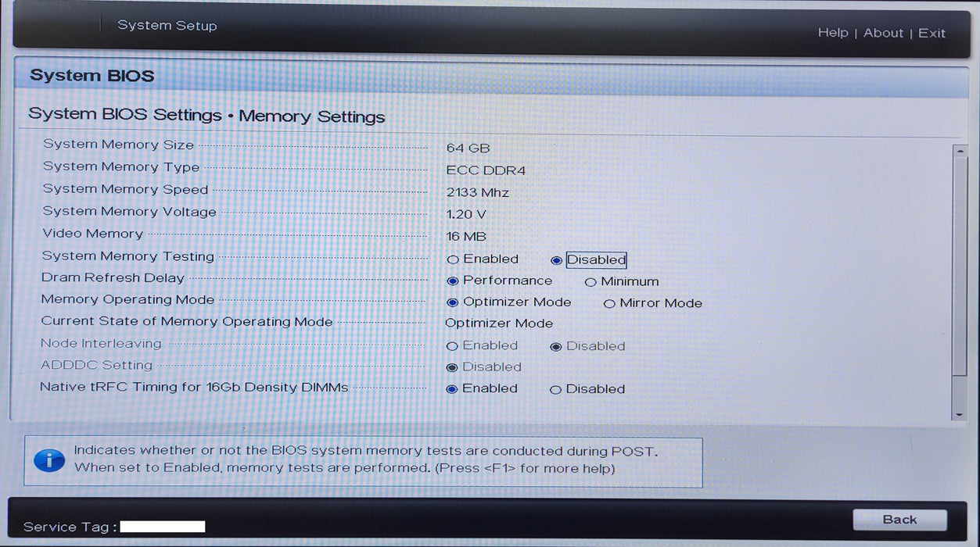Screen dimensions: 980x547
Task: Click the 64 GB memory size value
Action: click(468, 148)
